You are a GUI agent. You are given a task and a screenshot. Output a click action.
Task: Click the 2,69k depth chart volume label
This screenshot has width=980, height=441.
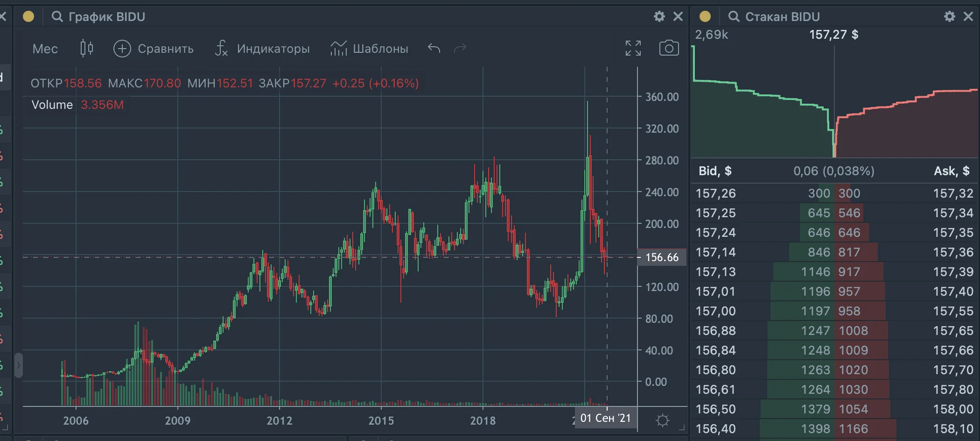(x=711, y=35)
